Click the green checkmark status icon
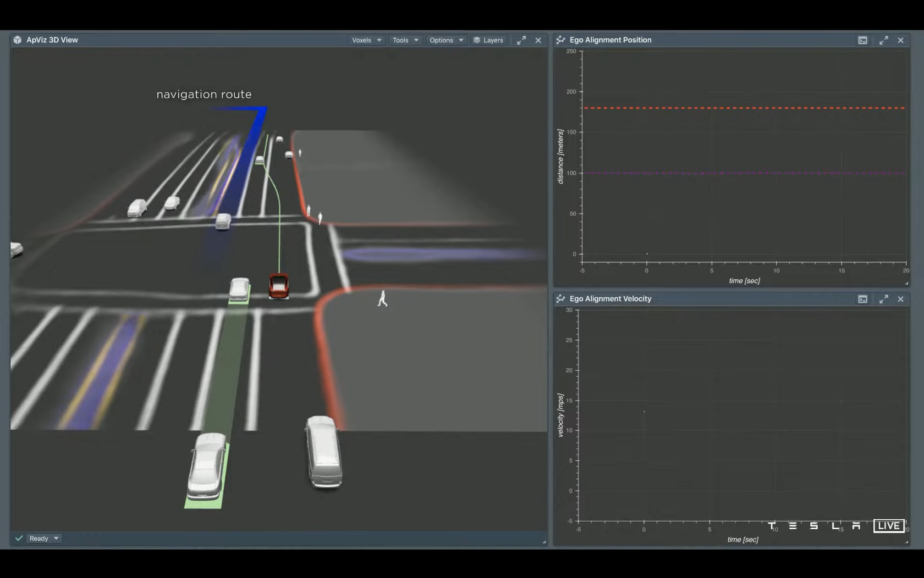 [x=19, y=539]
